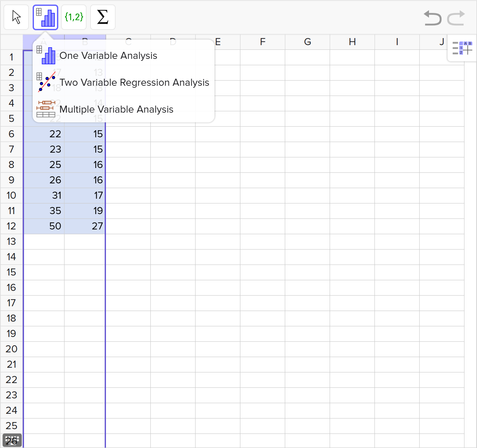Open the virtual keyboard button

pos(12,440)
